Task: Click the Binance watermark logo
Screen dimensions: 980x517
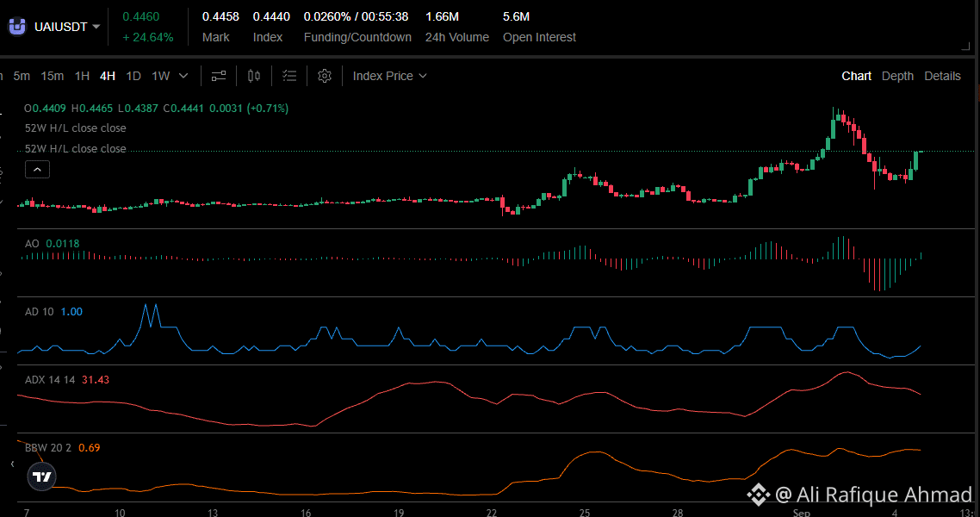Action: pos(759,495)
